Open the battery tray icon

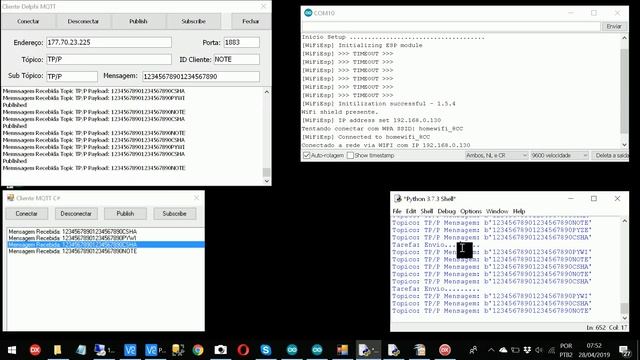tap(515, 350)
